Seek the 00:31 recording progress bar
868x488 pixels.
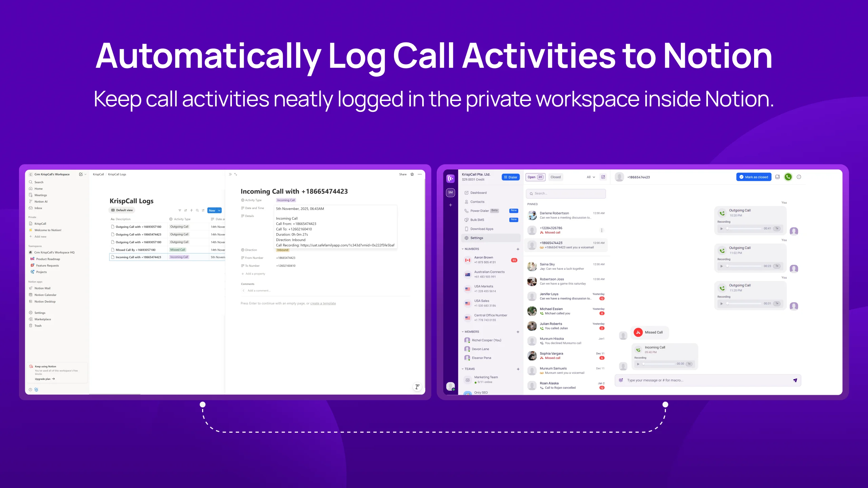(744, 304)
